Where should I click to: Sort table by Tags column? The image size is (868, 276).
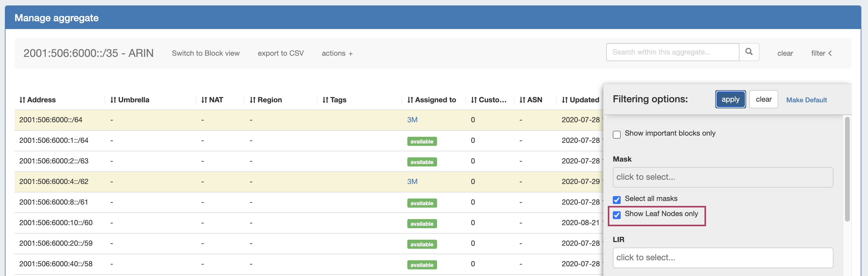coord(334,100)
